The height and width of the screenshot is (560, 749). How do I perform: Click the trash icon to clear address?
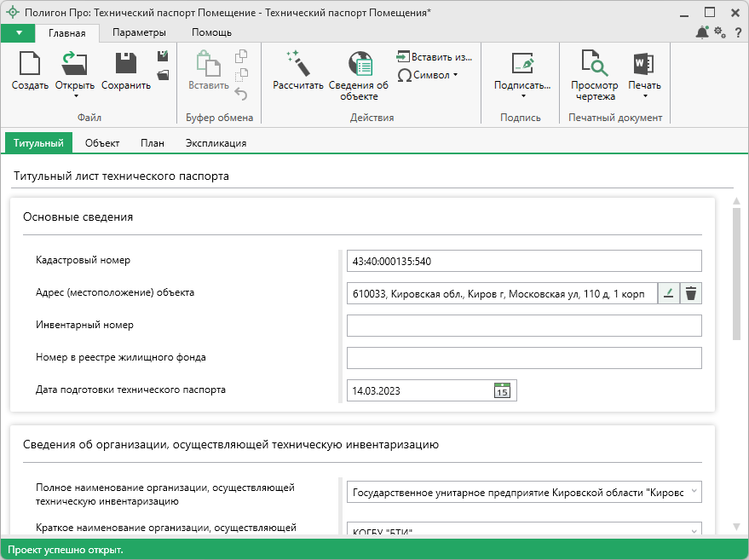[x=691, y=293]
